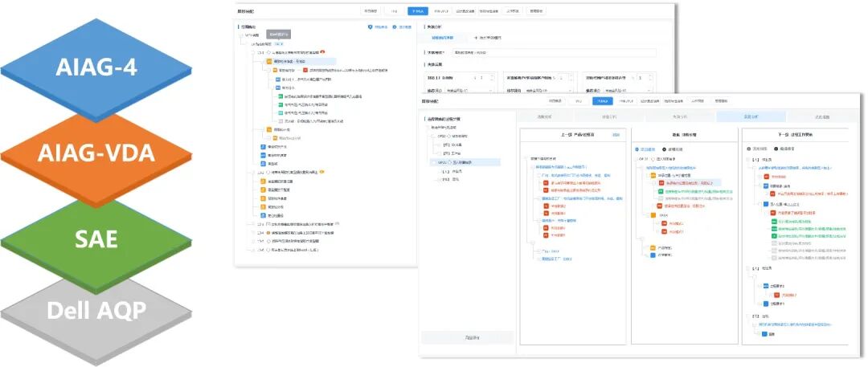This screenshot has height=367, width=868.
Task: Click the only green icon in middle column tree
Action: [x=661, y=191]
